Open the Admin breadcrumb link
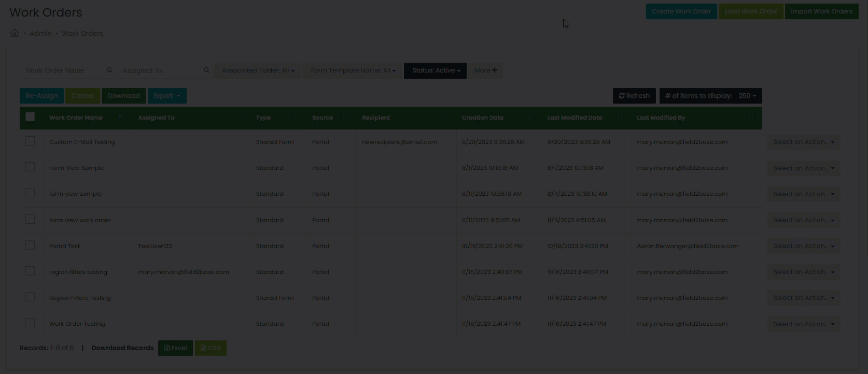The height and width of the screenshot is (374, 868). pos(40,34)
